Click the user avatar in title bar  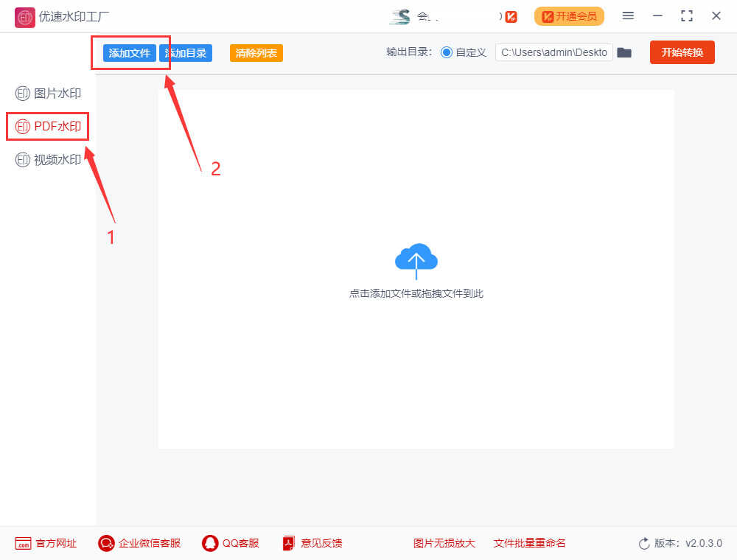click(400, 17)
